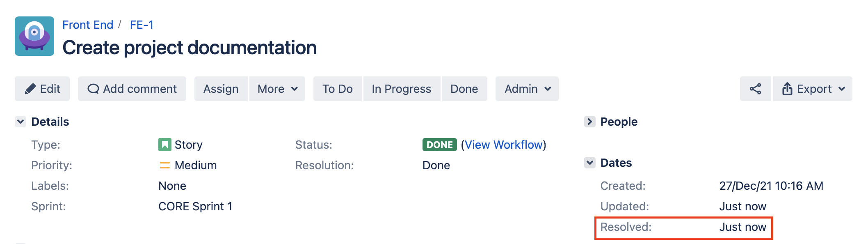Set status to In Progress
Screen dimensions: 868x244
coord(402,89)
